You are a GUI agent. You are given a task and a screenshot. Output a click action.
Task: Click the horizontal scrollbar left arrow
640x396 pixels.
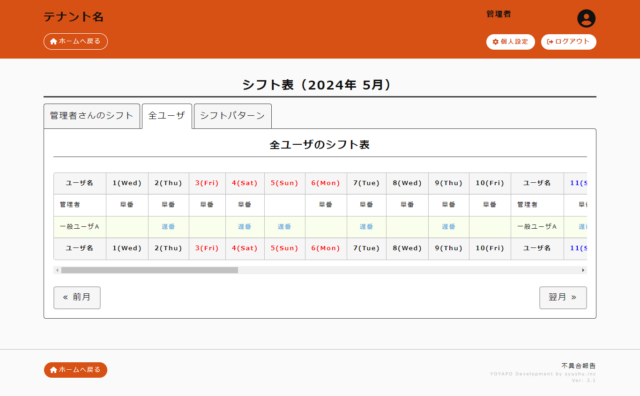coord(57,270)
